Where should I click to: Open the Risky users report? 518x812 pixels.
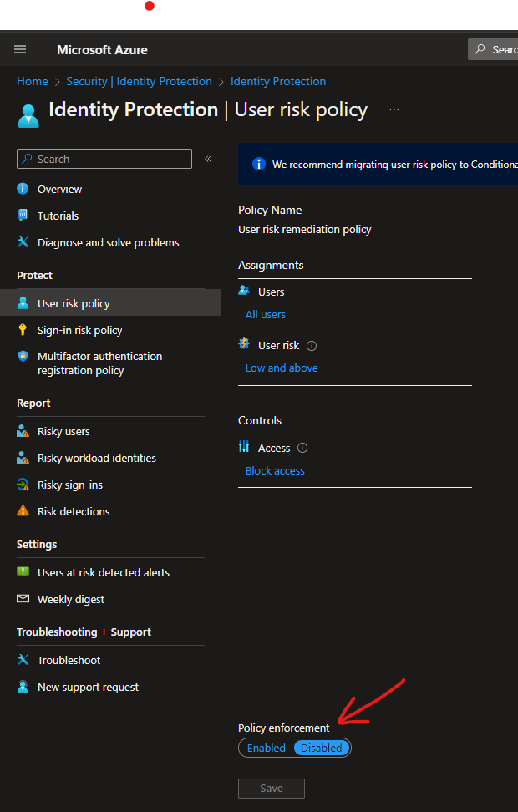click(x=63, y=431)
